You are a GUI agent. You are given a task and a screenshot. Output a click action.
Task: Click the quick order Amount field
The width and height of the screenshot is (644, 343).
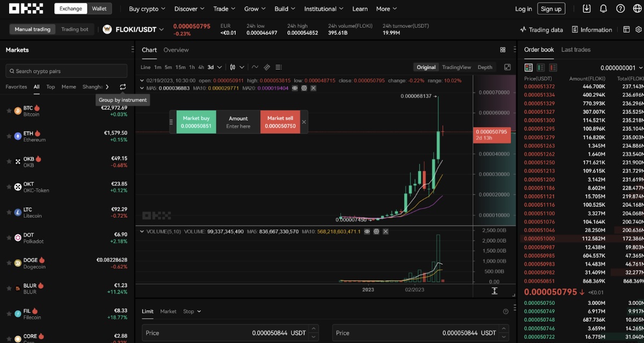click(238, 122)
